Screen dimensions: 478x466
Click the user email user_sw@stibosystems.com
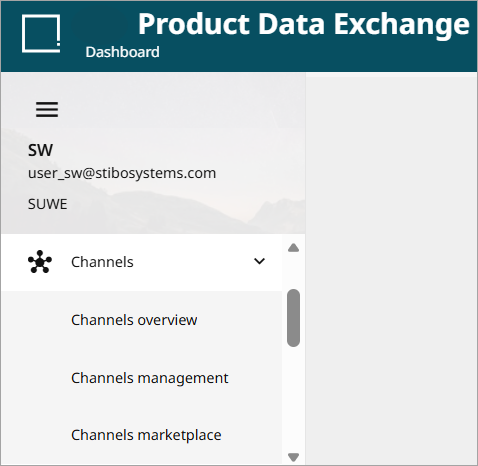pos(122,173)
